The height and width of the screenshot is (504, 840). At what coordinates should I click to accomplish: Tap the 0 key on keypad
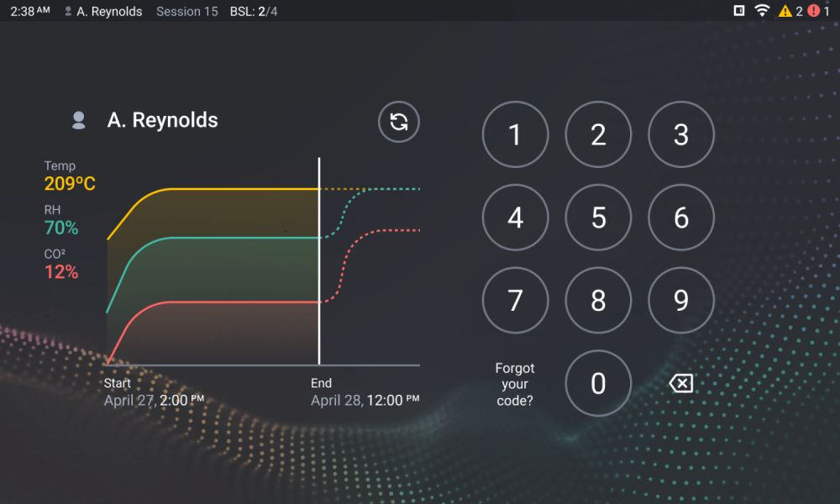[598, 384]
